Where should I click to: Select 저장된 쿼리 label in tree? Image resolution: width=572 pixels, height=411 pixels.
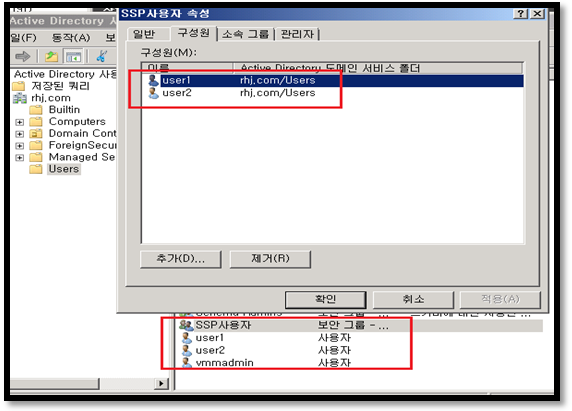61,86
